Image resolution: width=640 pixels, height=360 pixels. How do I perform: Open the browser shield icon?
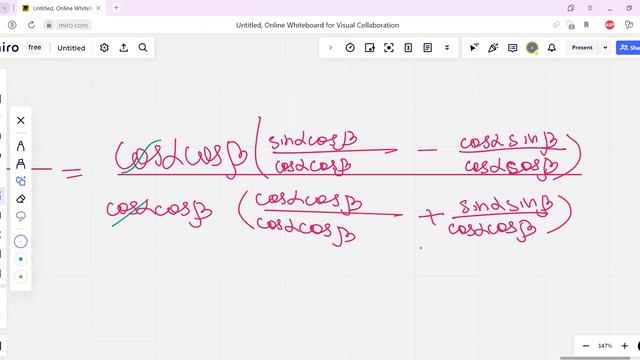[x=12, y=25]
